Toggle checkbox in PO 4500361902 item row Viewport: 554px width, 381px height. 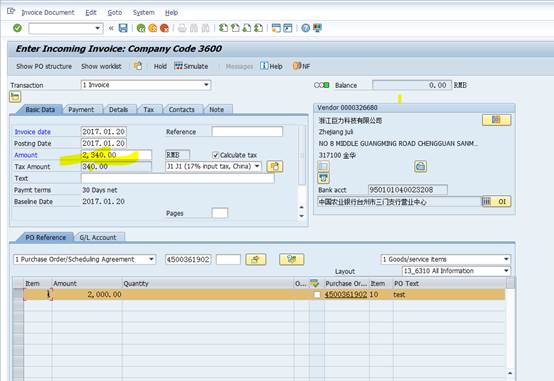click(x=317, y=294)
